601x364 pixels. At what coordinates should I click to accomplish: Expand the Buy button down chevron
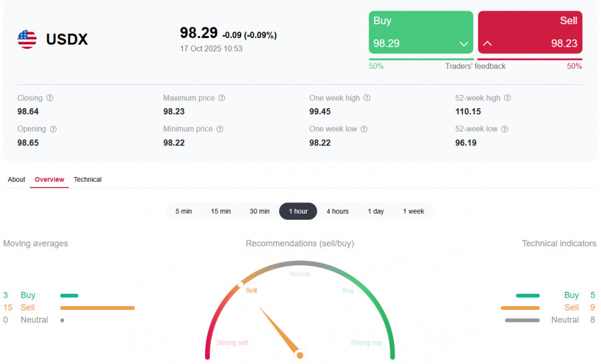tap(464, 43)
